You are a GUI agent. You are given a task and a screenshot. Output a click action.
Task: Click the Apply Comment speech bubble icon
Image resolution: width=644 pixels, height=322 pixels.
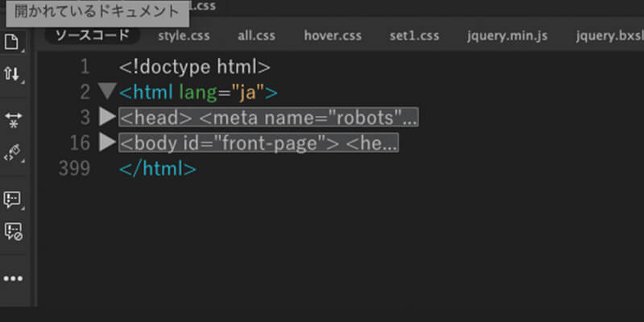13,198
